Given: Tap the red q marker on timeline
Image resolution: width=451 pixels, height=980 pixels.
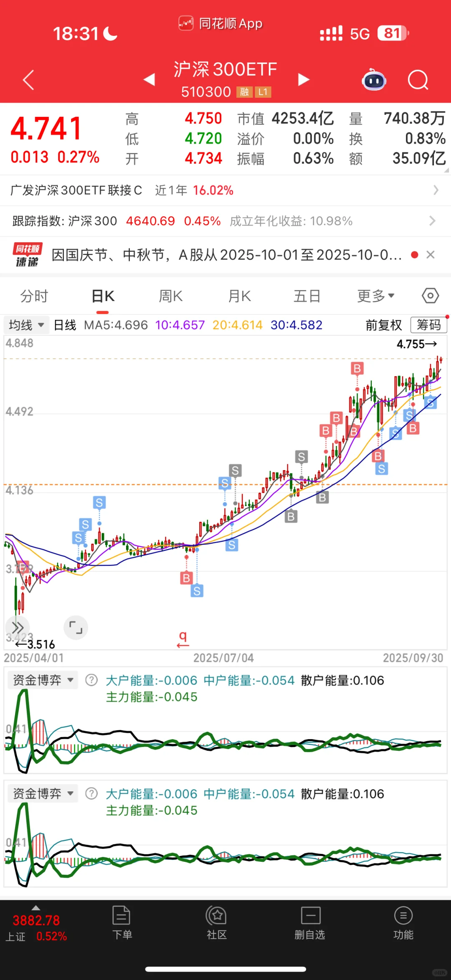Looking at the screenshot, I should coord(182,639).
